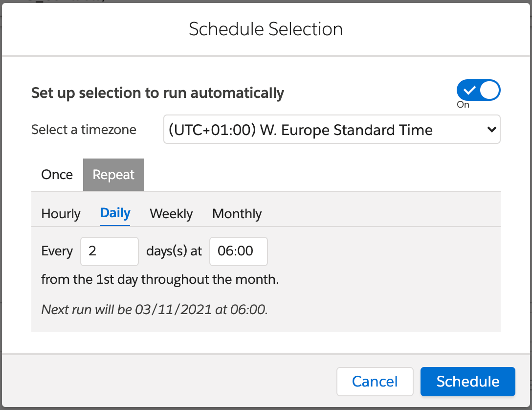Click 'Set up selection to run automatically' heading

tap(157, 93)
